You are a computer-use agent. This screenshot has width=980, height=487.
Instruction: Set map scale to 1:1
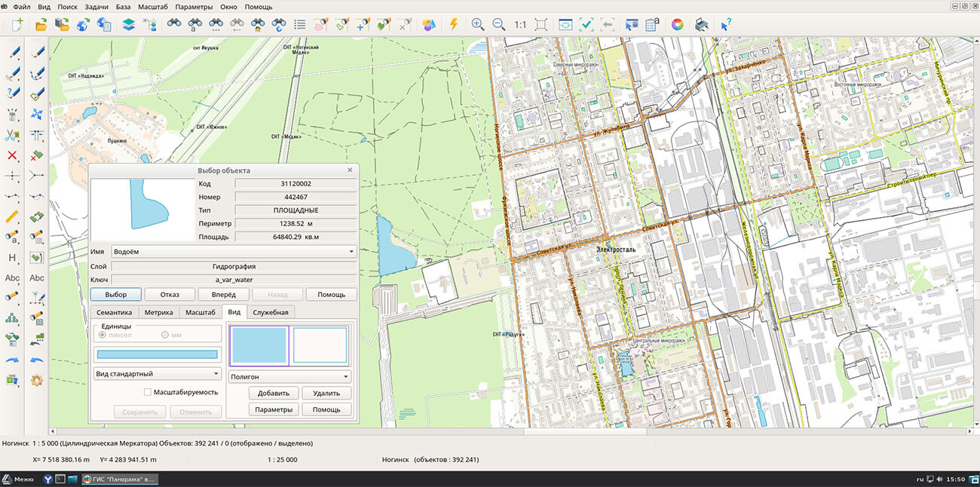click(520, 24)
